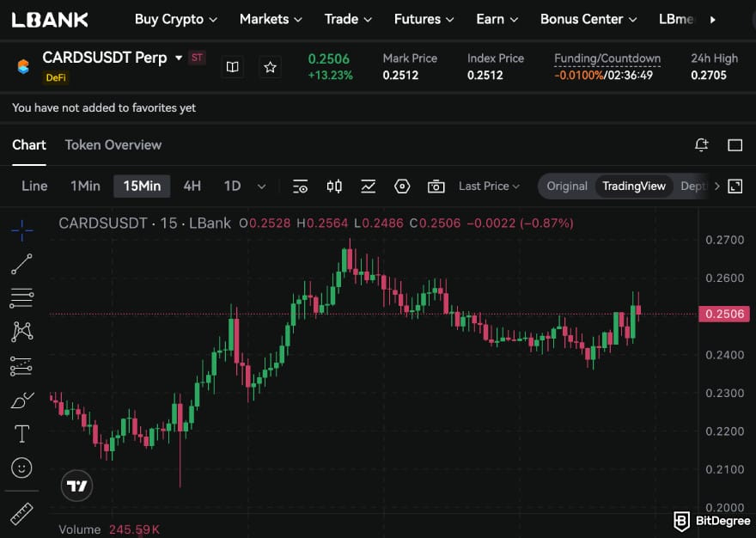The height and width of the screenshot is (538, 756).
Task: Expand the Markets menu
Action: (271, 19)
